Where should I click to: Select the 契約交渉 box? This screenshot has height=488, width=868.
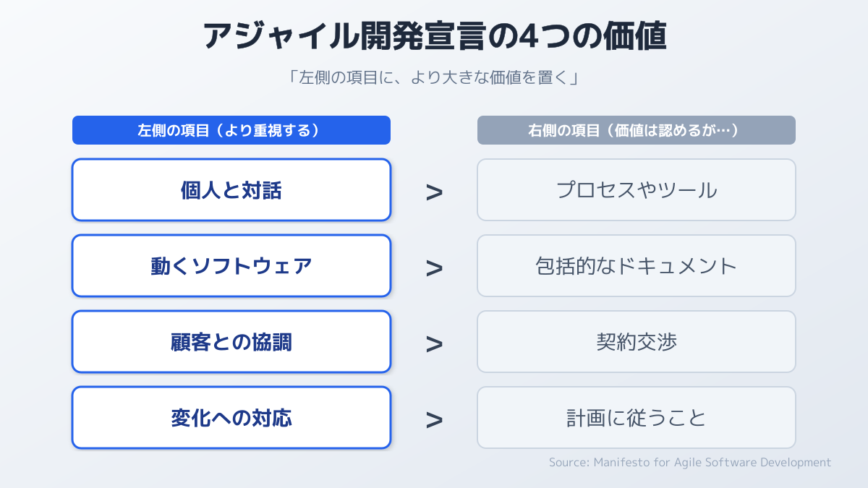(x=637, y=342)
